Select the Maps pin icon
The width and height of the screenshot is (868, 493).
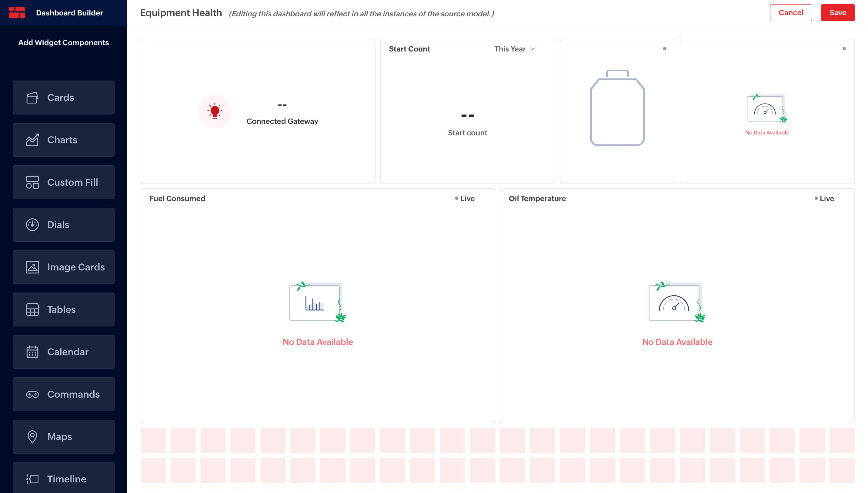click(32, 436)
